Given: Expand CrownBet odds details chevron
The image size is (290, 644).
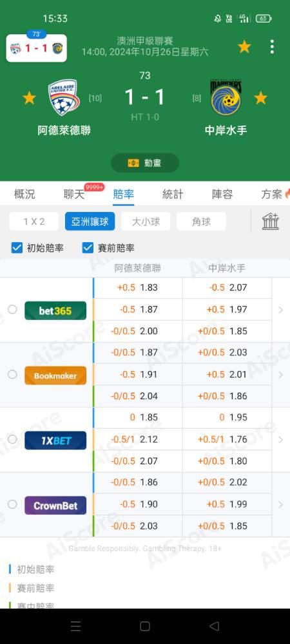Looking at the screenshot, I should coord(281,504).
